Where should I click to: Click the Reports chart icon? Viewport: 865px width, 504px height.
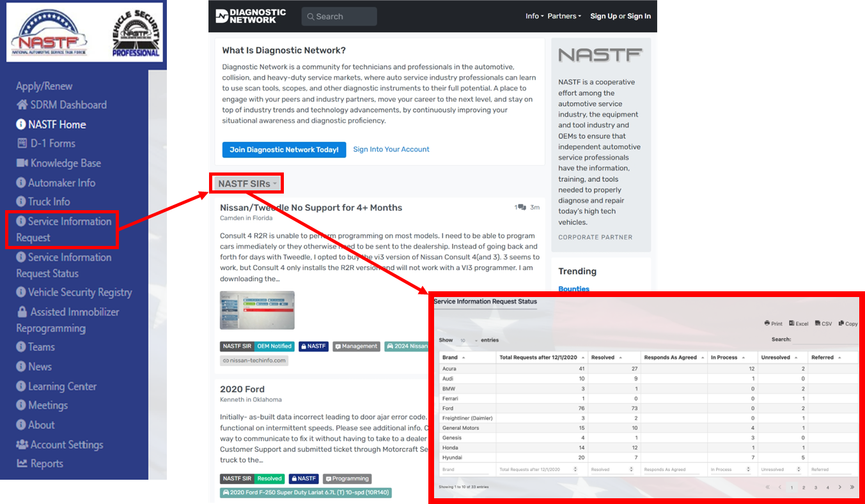(x=22, y=464)
